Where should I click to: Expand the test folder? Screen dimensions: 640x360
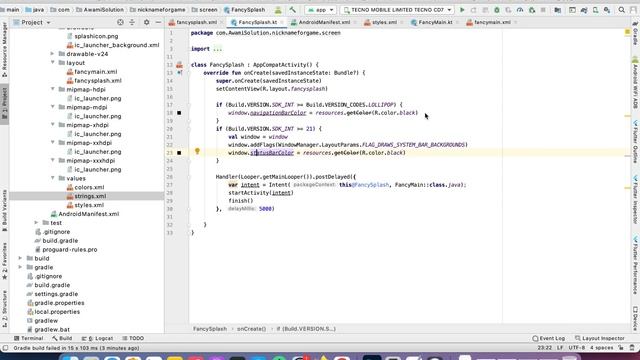tap(36, 223)
